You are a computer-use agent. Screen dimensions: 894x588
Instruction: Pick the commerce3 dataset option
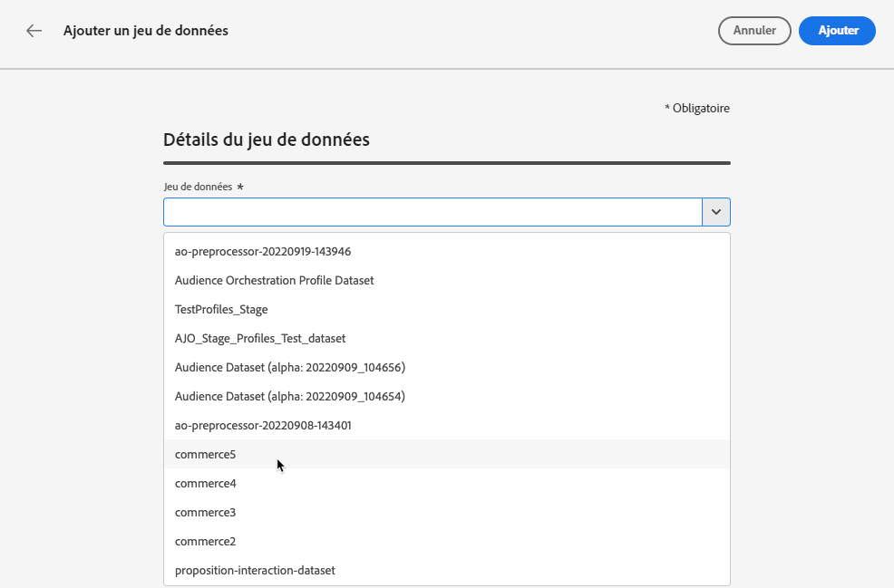pos(206,512)
